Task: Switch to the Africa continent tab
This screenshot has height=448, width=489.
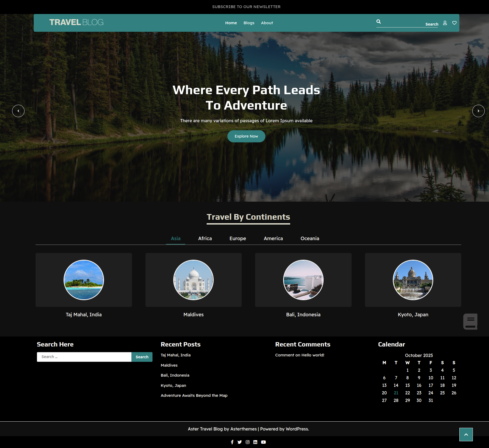Action: coord(205,239)
